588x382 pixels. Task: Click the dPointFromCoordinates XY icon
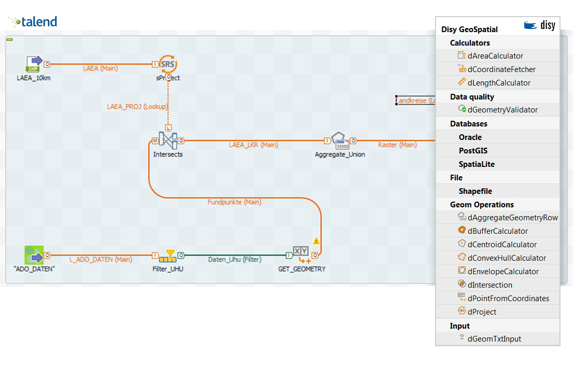point(462,298)
